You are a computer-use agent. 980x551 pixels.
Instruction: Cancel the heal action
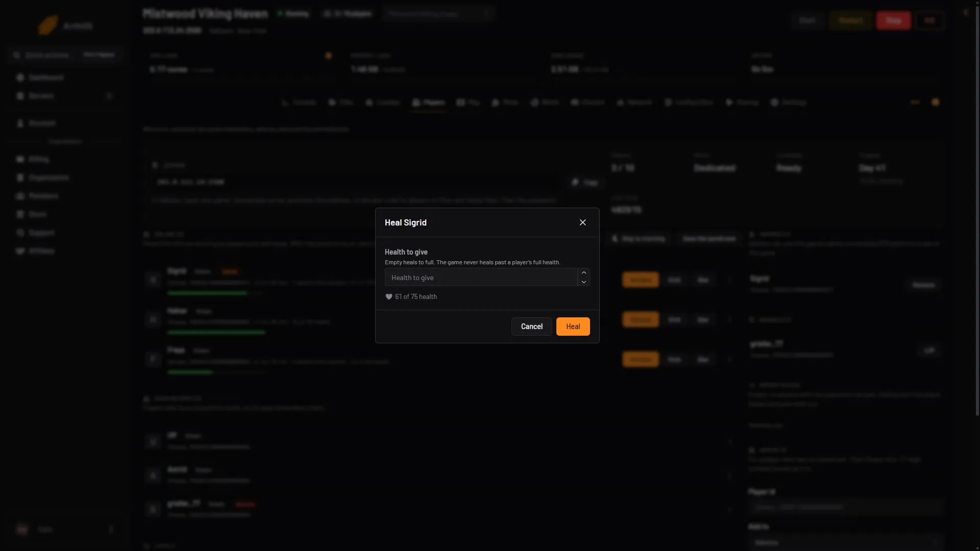[531, 327]
